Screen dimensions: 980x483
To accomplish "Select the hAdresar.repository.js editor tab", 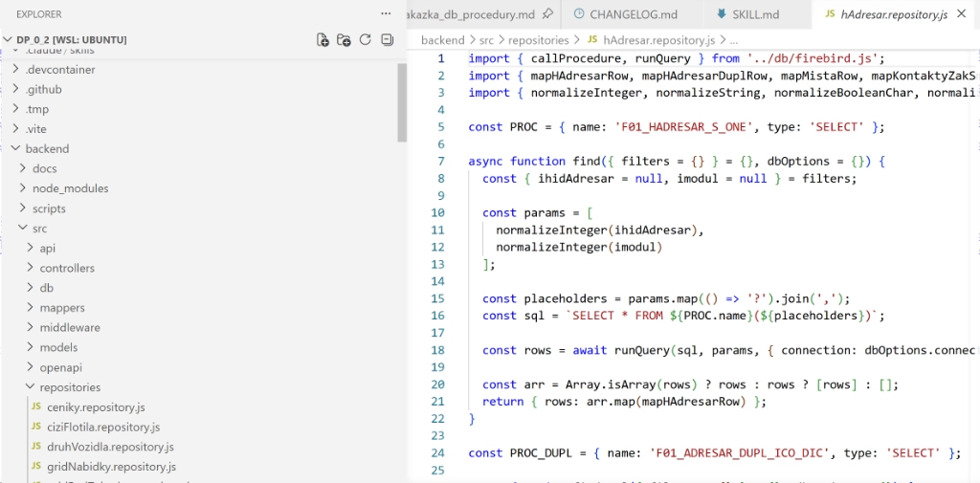I will [x=895, y=13].
